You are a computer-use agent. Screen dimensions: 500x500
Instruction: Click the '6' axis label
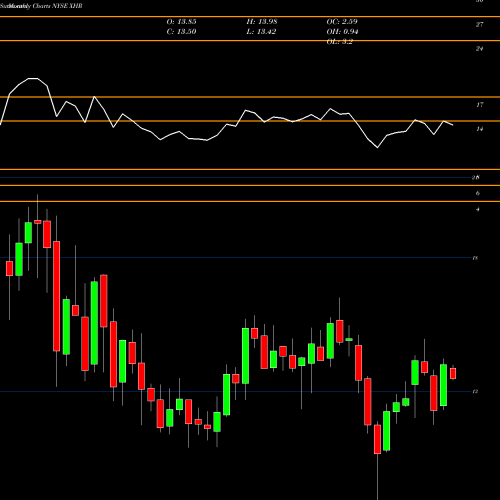pos(478,193)
